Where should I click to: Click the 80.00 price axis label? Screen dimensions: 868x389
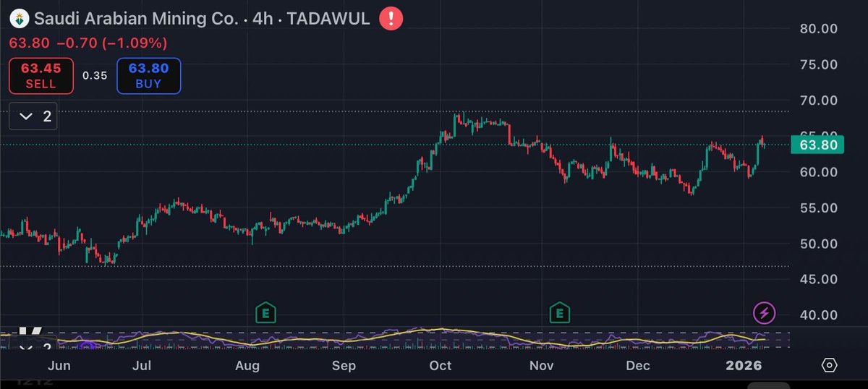(817, 29)
